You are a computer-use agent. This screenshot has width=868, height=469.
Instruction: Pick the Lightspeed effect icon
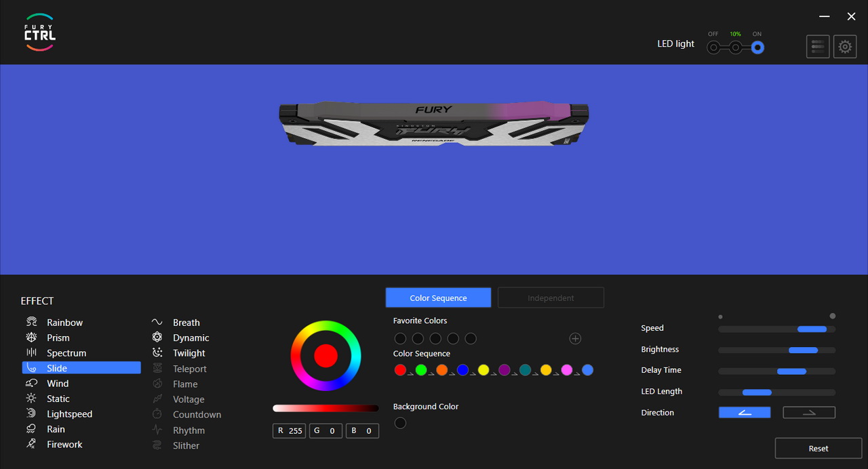[x=31, y=413]
